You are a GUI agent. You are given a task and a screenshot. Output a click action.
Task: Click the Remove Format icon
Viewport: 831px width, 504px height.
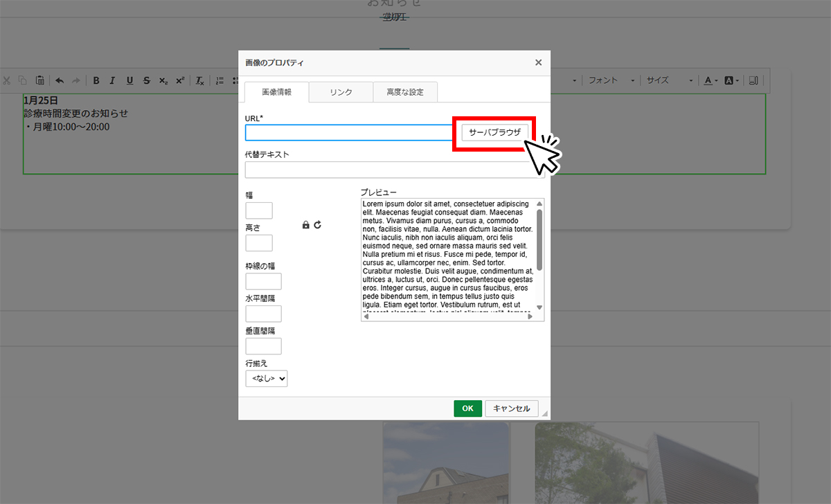(199, 80)
